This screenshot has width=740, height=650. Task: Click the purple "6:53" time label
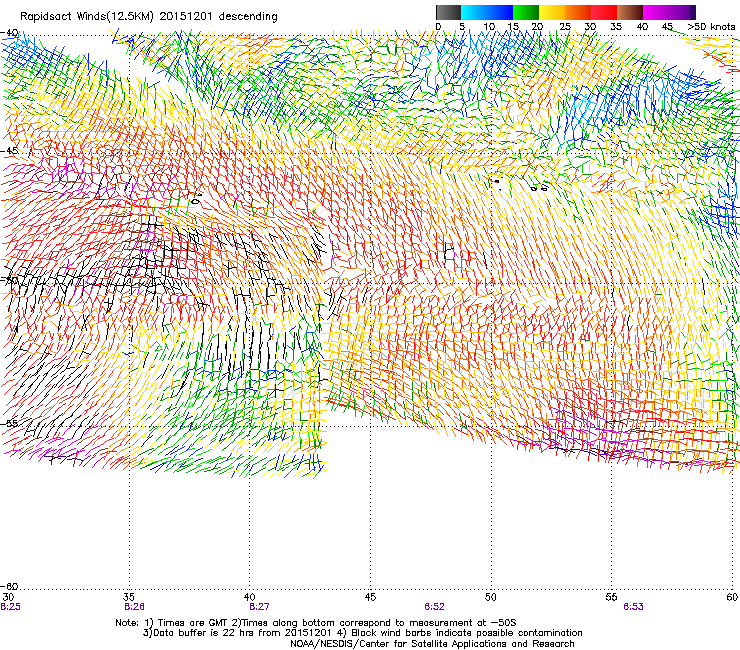[633, 607]
